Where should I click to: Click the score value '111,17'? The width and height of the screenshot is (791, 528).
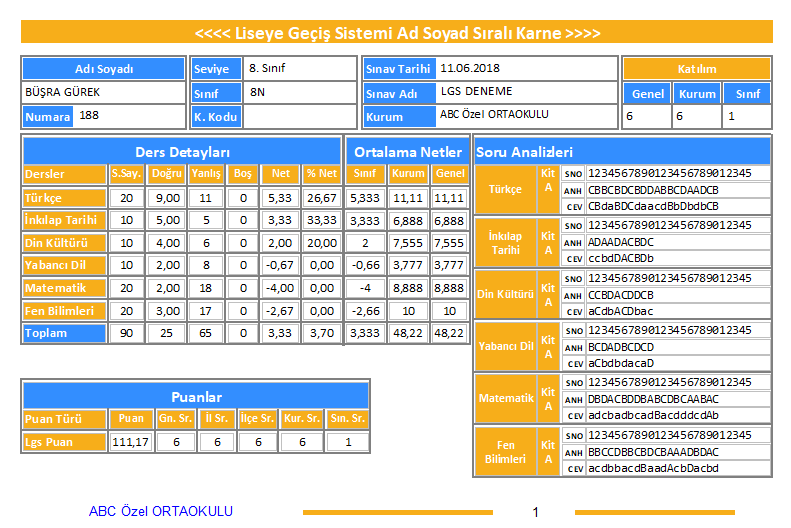[x=130, y=442]
